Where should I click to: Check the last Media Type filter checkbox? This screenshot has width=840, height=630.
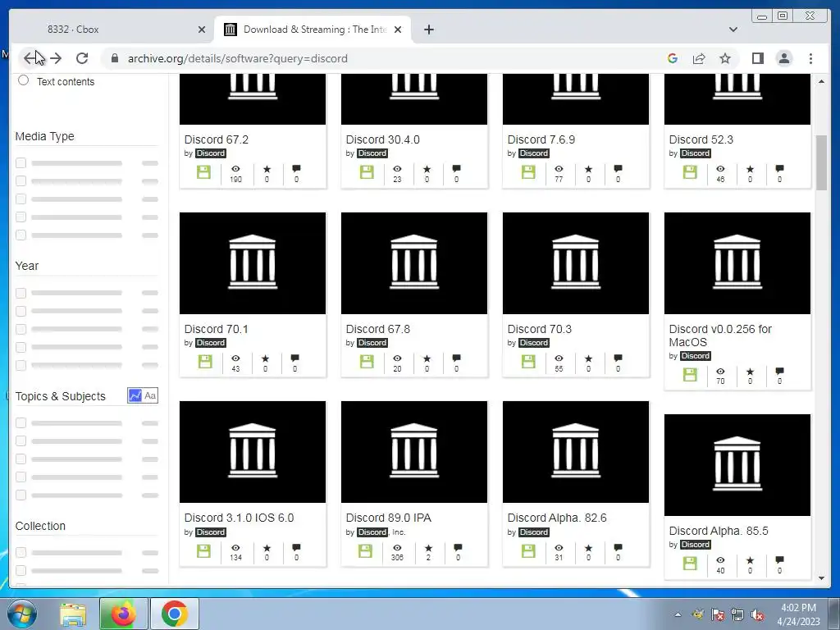pos(21,235)
